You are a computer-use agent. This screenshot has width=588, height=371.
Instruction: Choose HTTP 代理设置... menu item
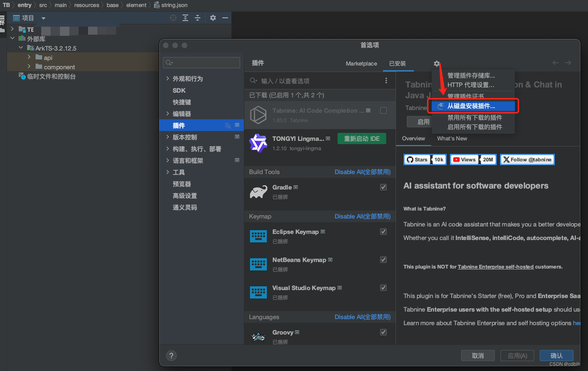(473, 85)
